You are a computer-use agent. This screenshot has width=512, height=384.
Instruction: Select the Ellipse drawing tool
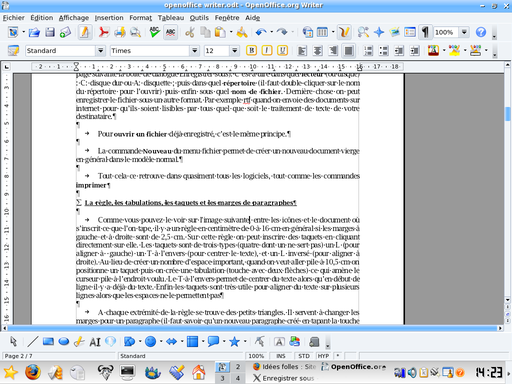point(64,342)
